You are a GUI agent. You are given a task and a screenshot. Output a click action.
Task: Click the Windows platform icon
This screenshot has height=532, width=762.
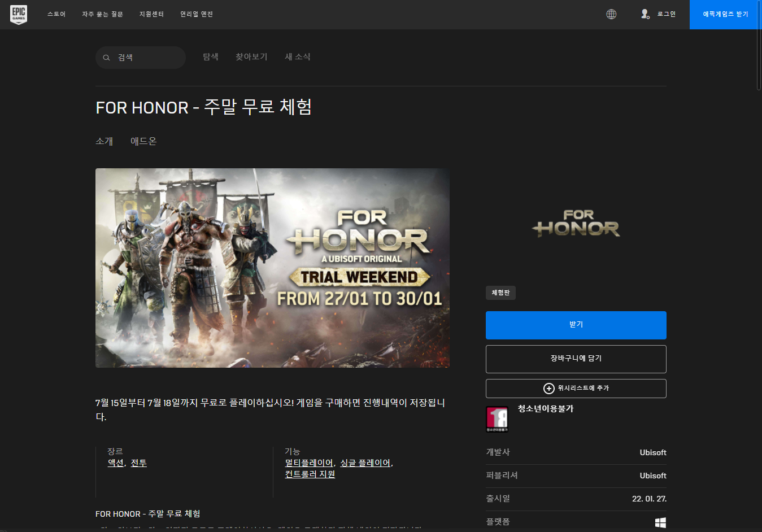660,522
